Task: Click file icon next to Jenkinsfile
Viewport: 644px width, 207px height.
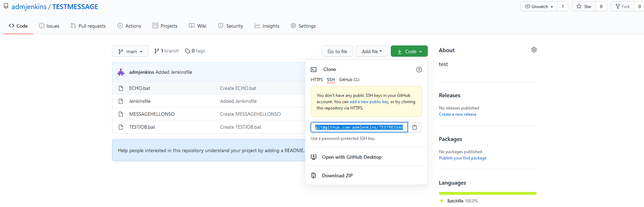Action: click(121, 101)
